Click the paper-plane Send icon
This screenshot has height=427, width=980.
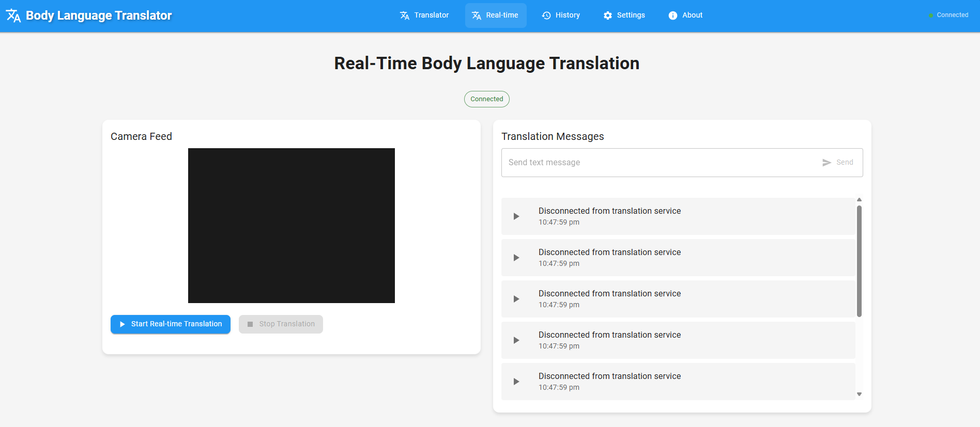826,163
